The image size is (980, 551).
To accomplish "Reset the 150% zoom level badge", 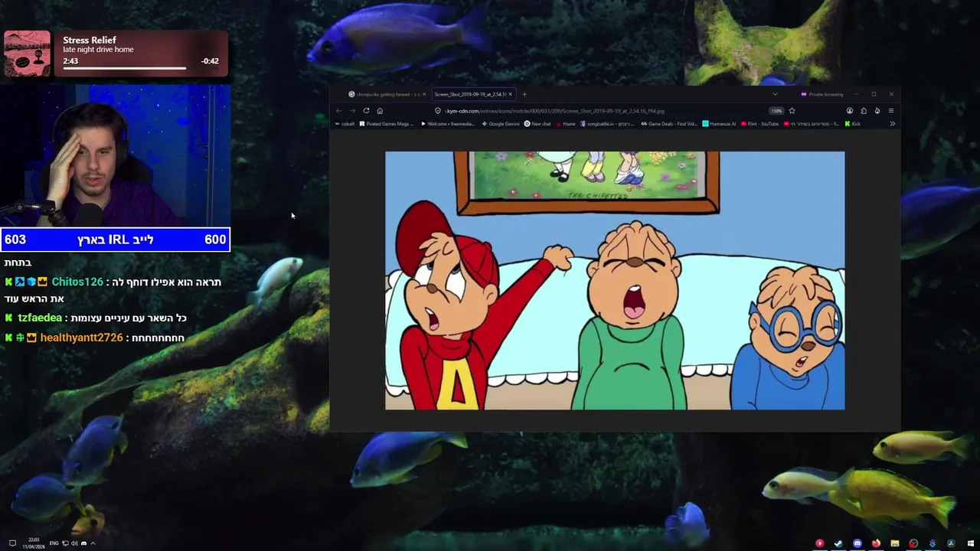I will [x=777, y=111].
